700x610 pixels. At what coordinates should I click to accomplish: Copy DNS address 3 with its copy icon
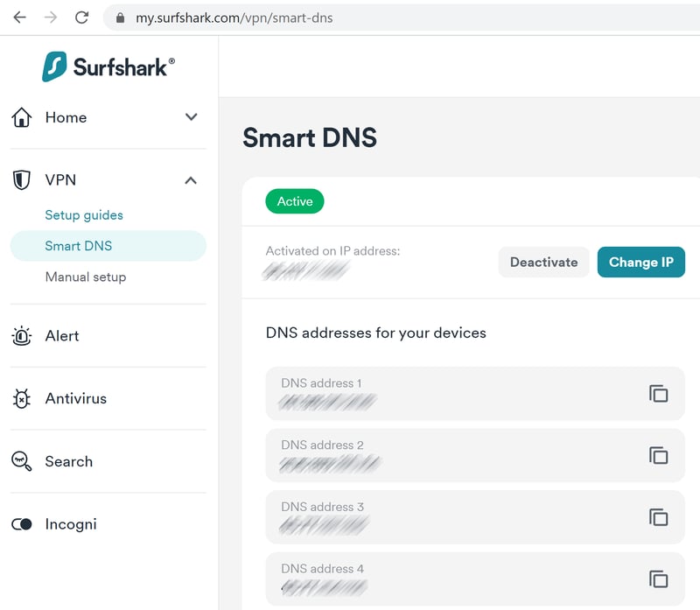pyautogui.click(x=659, y=517)
